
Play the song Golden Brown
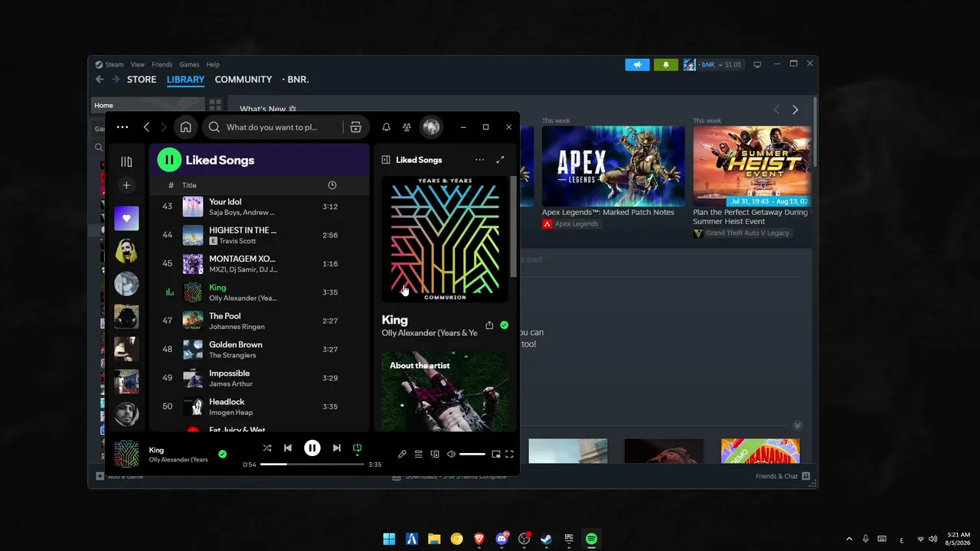(260, 349)
